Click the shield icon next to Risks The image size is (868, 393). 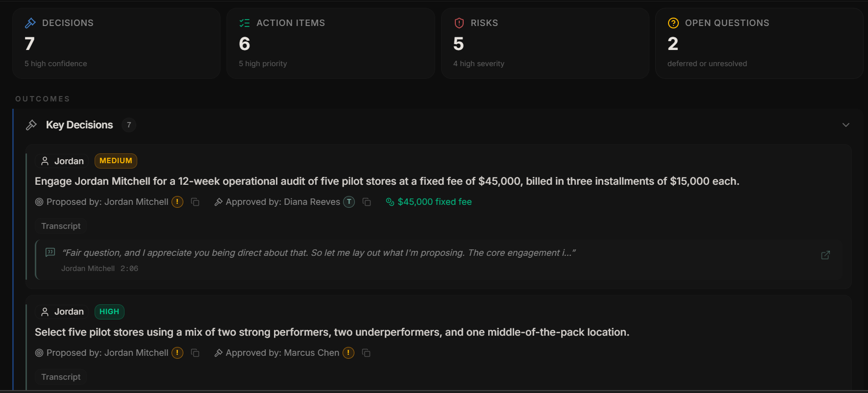(x=459, y=23)
